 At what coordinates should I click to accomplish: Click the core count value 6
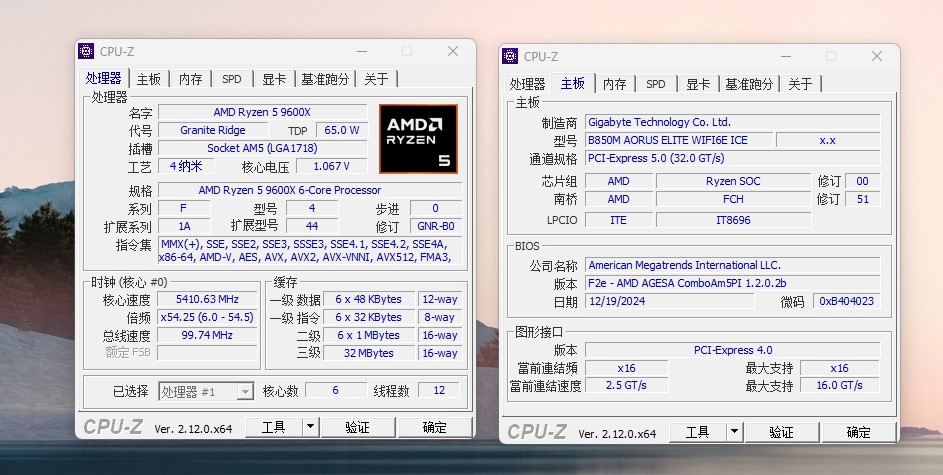pyautogui.click(x=336, y=390)
